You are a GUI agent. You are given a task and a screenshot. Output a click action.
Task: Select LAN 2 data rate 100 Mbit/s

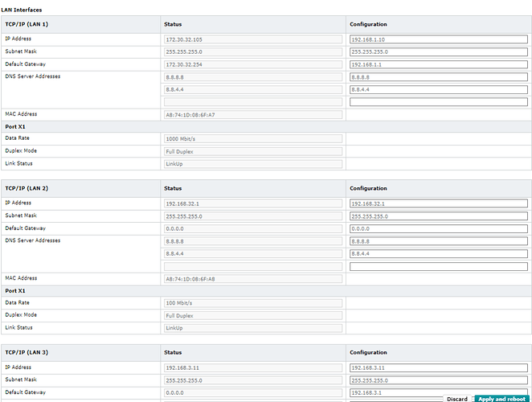[253, 303]
